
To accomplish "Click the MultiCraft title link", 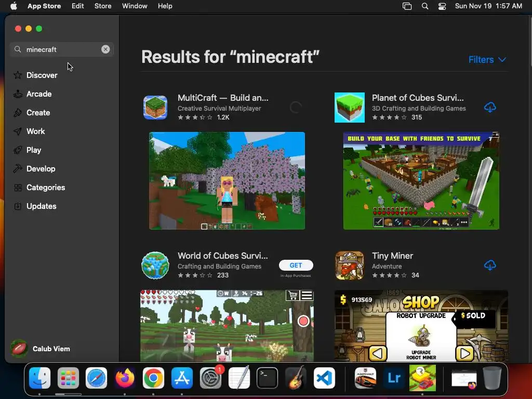I will click(x=223, y=98).
